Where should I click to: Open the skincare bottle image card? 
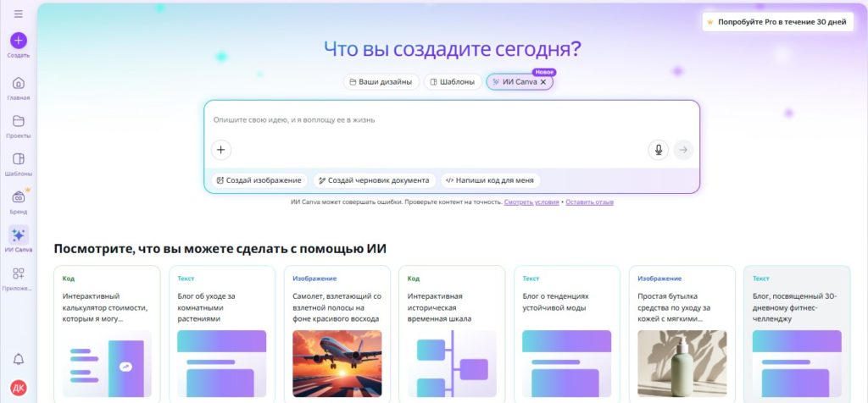(682, 334)
